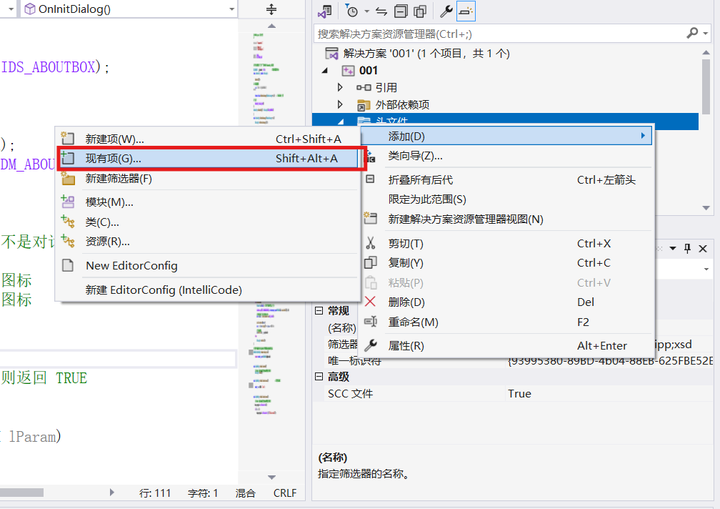This screenshot has width=720, height=509.
Task: Open the search options dropdown arrow
Action: pyautogui.click(x=705, y=33)
